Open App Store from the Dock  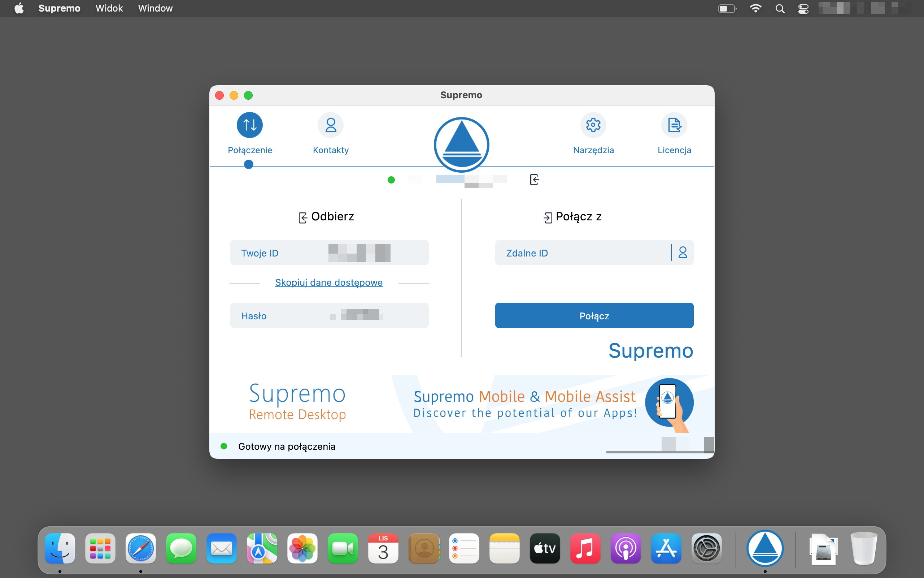coord(666,549)
